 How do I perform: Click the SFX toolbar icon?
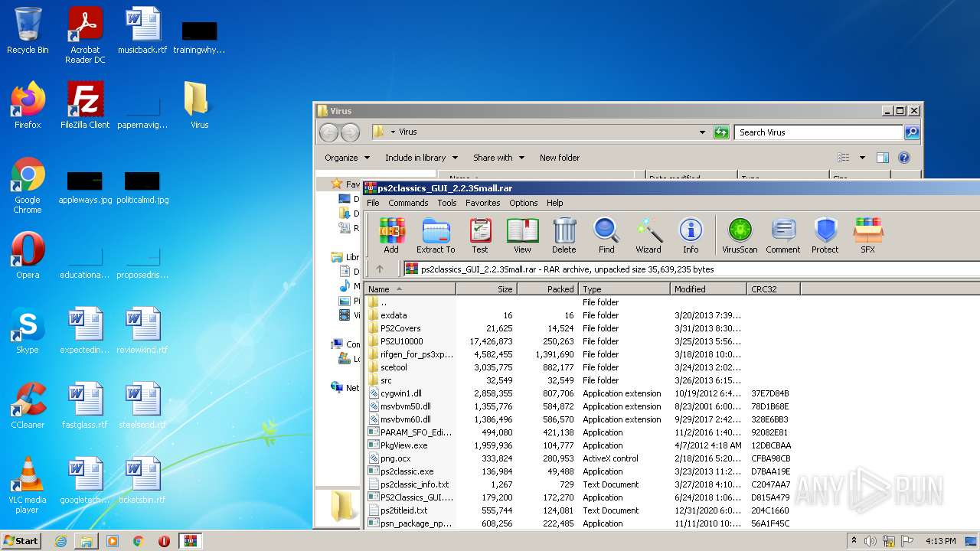click(867, 235)
